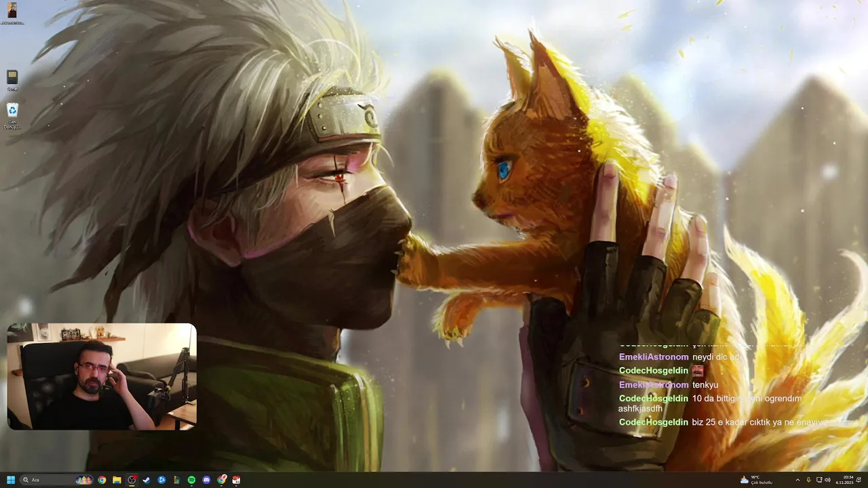
Task: Open the network status tray icon
Action: [818, 480]
